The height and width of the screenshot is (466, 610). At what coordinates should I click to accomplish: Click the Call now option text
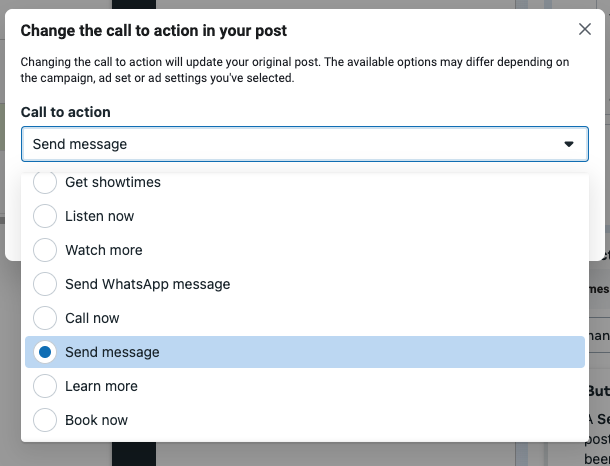tap(92, 318)
